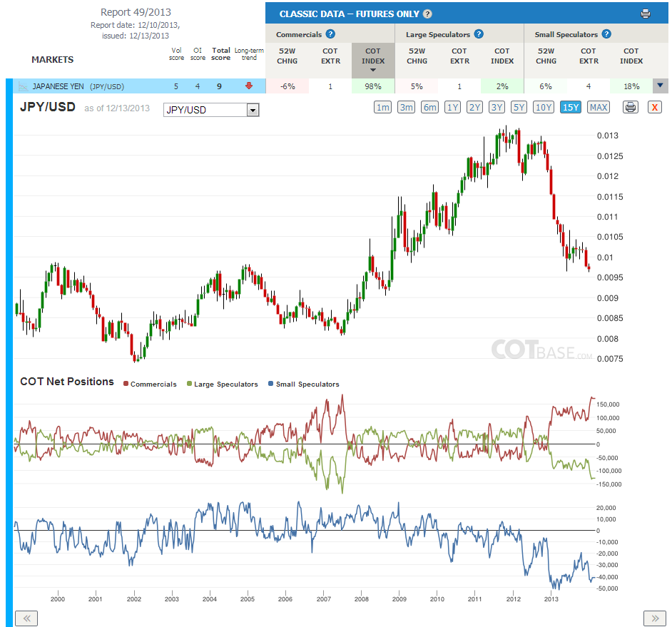Set chart range to 3Y
Image resolution: width=672 pixels, height=627 pixels.
point(497,107)
